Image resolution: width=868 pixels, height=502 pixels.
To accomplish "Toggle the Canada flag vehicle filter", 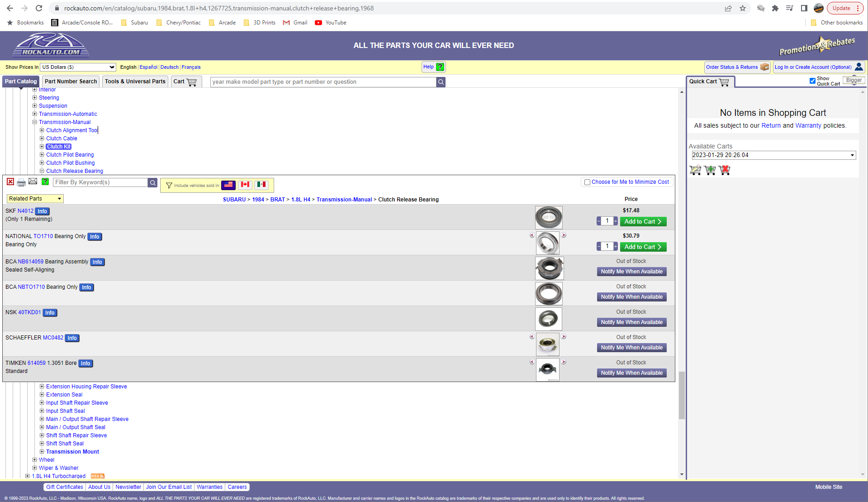I will [x=245, y=185].
